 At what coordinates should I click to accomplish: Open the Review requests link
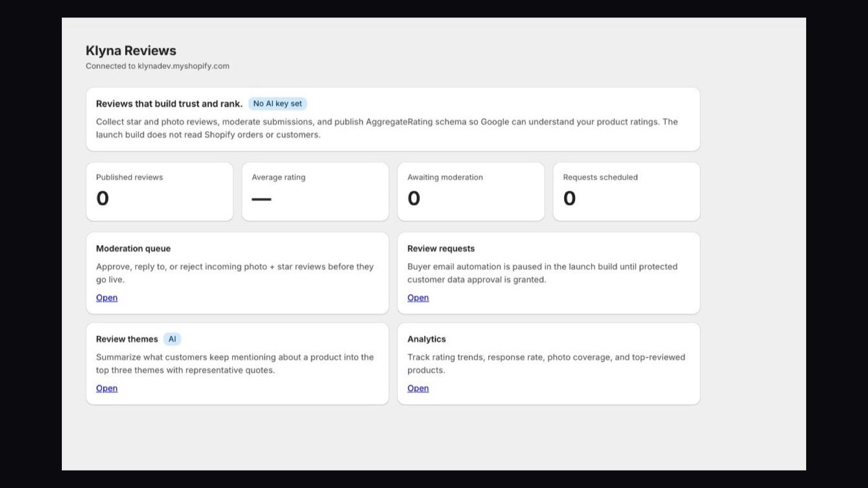point(418,298)
